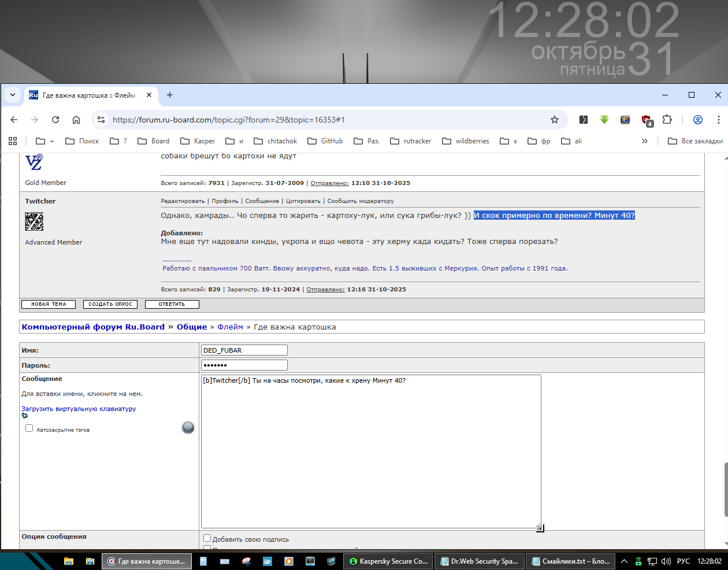Click the site info icon beside the URL
The image size is (728, 570).
(x=101, y=120)
